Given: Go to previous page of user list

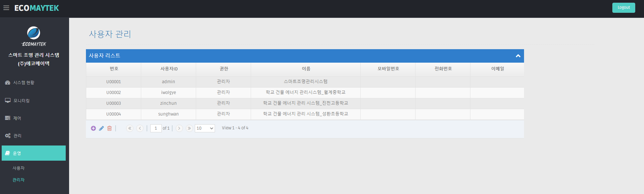Looking at the screenshot, I should 140,128.
